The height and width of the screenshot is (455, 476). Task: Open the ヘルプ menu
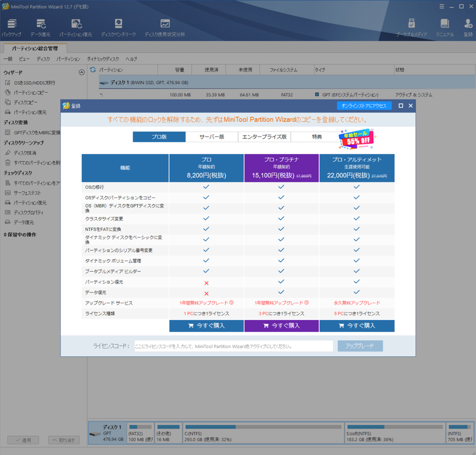coord(131,59)
